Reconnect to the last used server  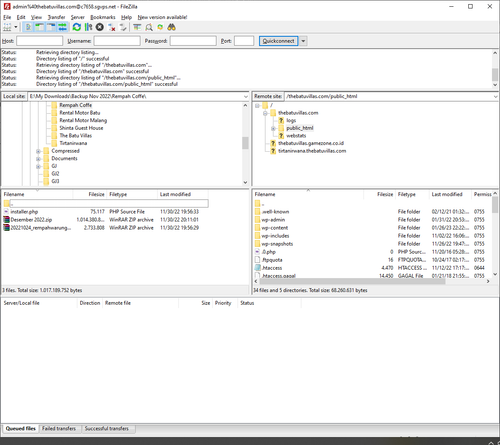(123, 27)
